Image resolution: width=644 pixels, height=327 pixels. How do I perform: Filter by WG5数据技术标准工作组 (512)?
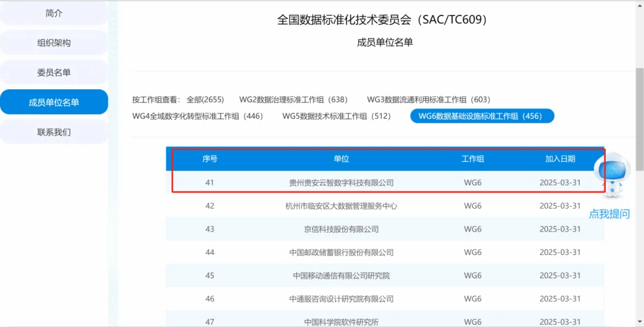[336, 116]
